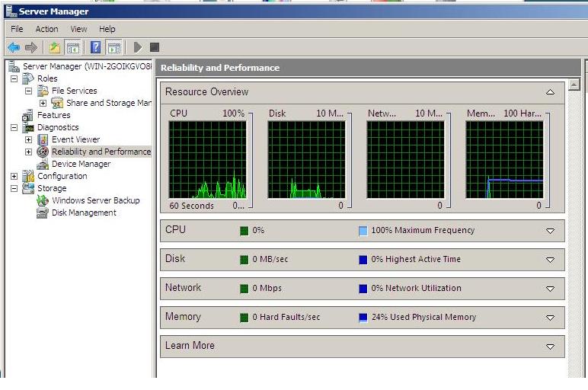Expand the Reliability and Performance tree node
This screenshot has height=390, width=588.
(28, 152)
